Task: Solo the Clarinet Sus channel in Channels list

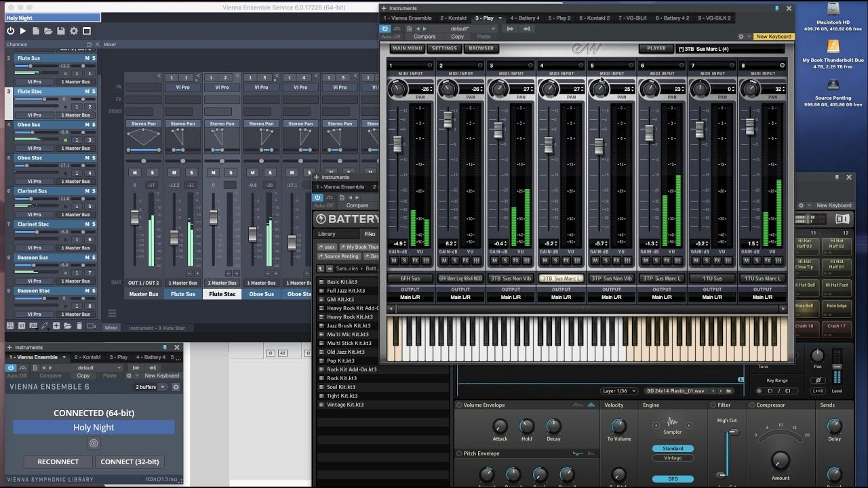Action: 94,191
